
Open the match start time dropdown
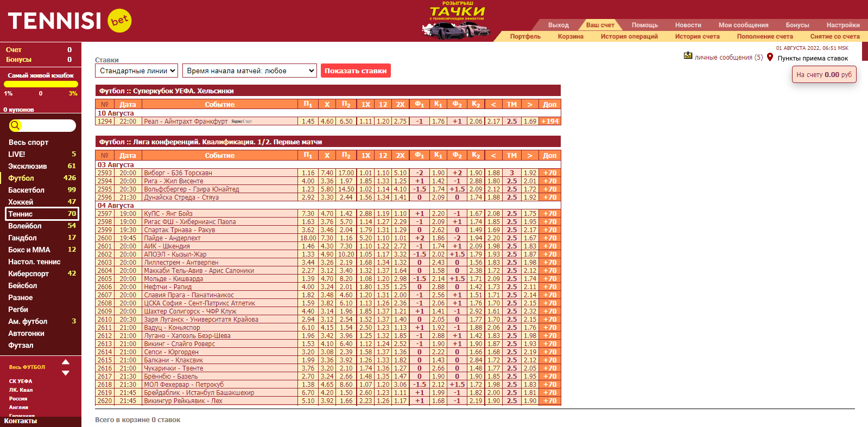tap(250, 71)
